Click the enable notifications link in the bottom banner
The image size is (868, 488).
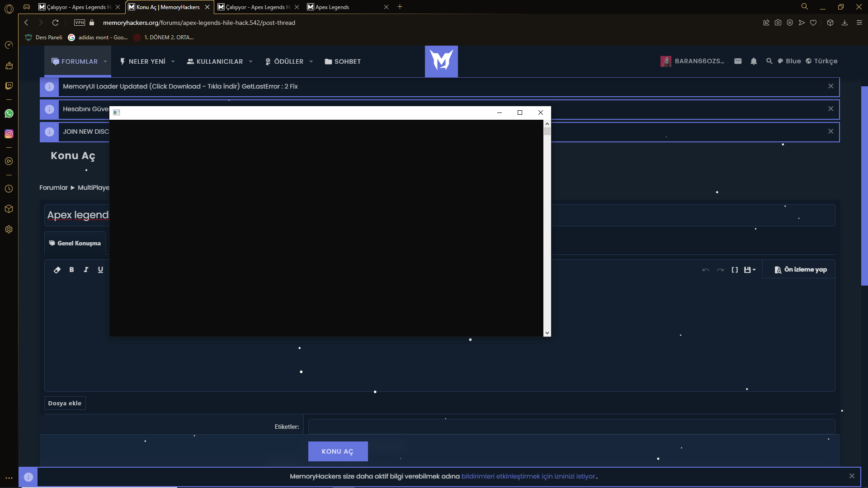coord(528,476)
